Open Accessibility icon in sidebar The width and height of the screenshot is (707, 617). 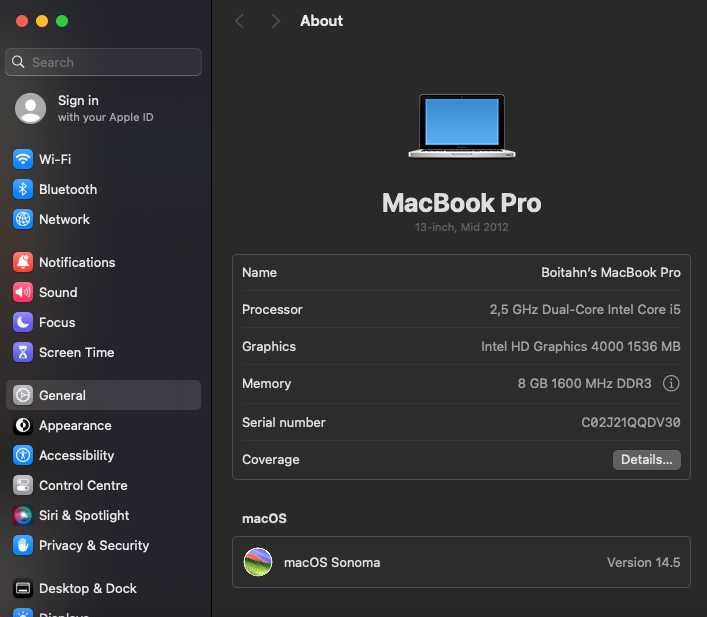23,455
